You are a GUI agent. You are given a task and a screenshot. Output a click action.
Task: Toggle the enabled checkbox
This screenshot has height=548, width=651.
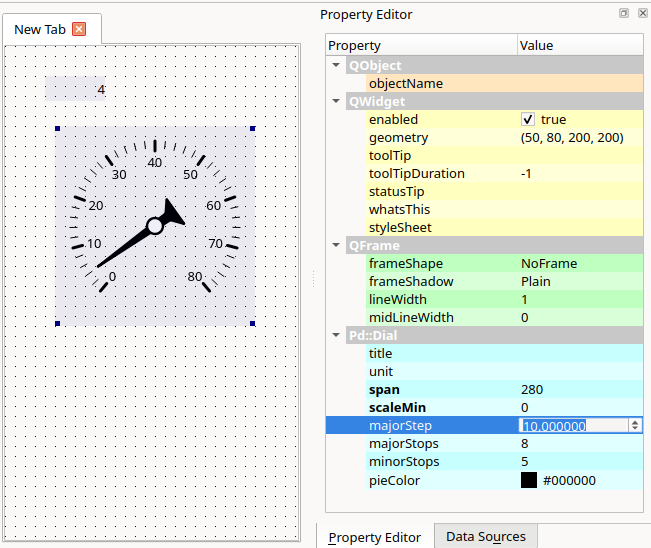528,120
